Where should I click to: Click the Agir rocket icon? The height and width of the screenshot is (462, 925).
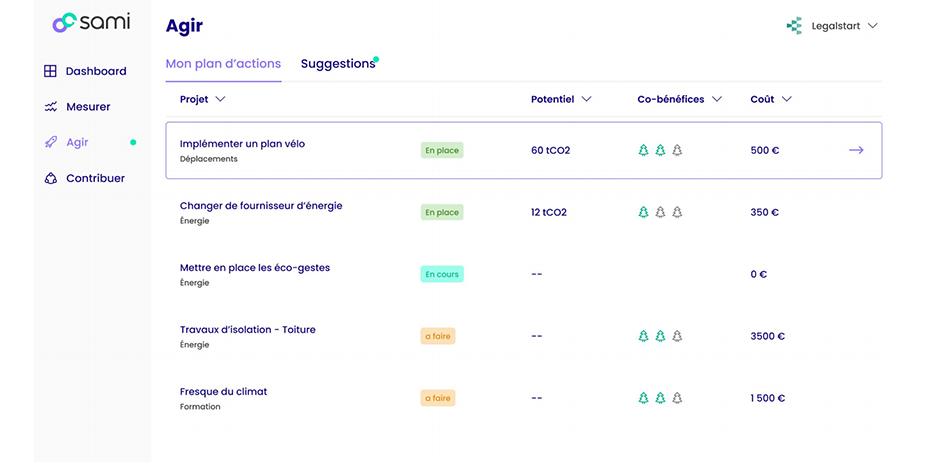pos(51,143)
